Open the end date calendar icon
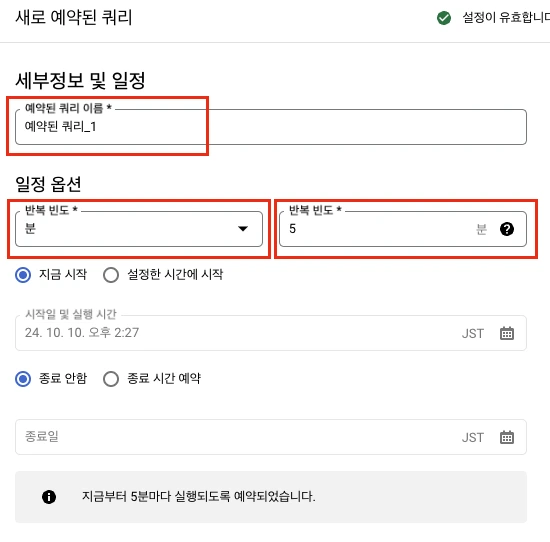The width and height of the screenshot is (550, 542). [507, 437]
